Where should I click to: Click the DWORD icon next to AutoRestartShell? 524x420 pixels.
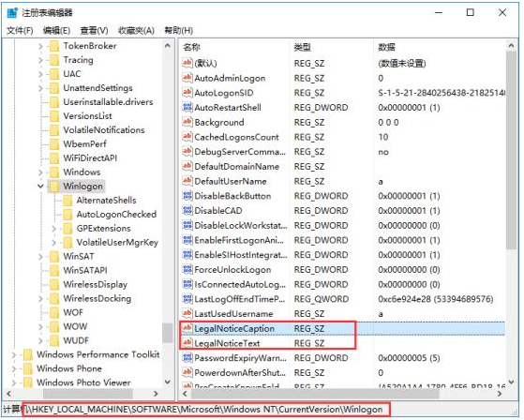tap(187, 107)
